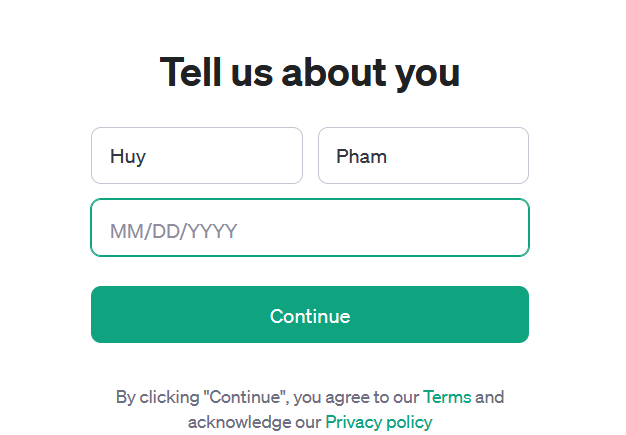View Terms of use from the disclaimer
This screenshot has height=435, width=626.
(x=446, y=397)
